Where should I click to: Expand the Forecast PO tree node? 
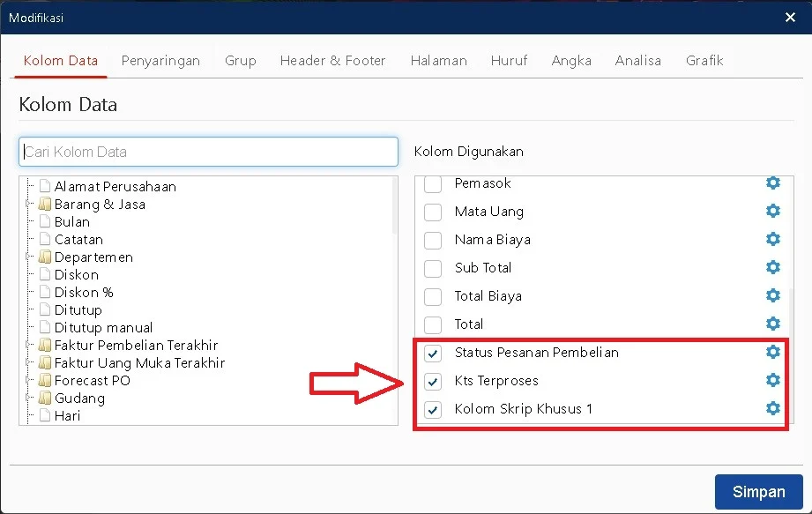tap(28, 380)
